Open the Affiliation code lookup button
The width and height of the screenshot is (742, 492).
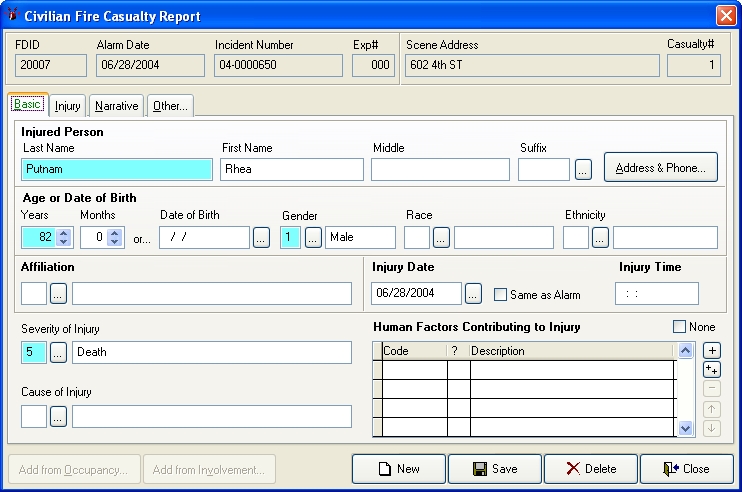(x=58, y=294)
